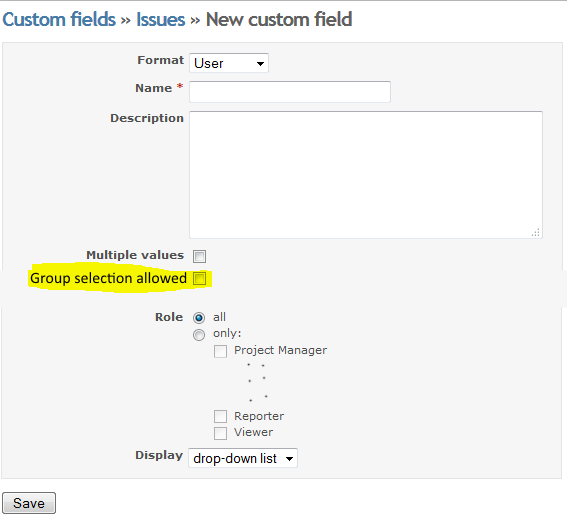
Task: Click the Save button
Action: coord(29,503)
